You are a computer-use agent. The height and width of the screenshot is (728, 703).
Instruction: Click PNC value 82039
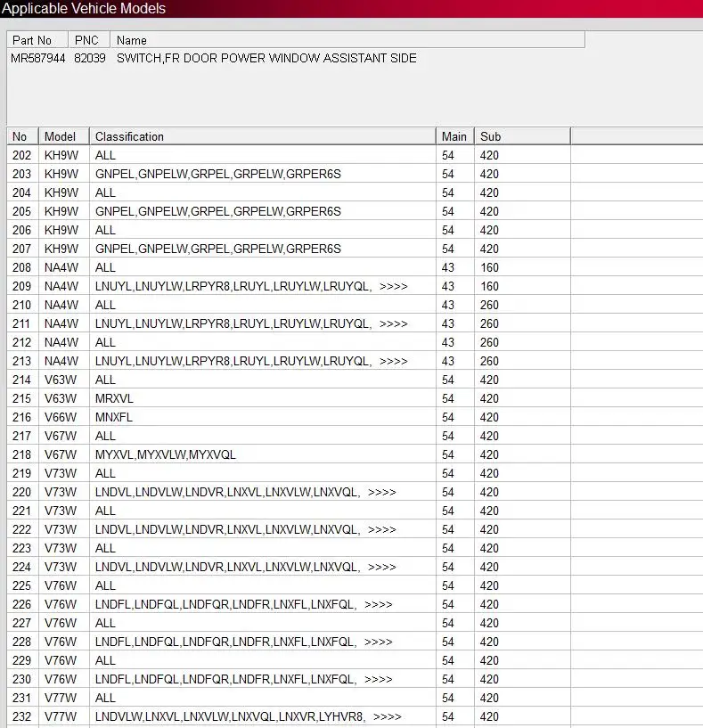pos(90,58)
